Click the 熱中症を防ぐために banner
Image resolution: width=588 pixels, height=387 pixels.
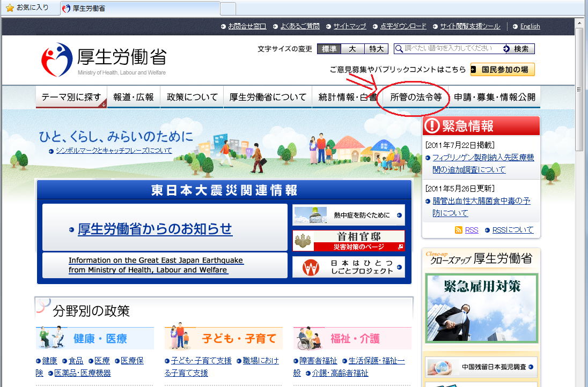349,215
